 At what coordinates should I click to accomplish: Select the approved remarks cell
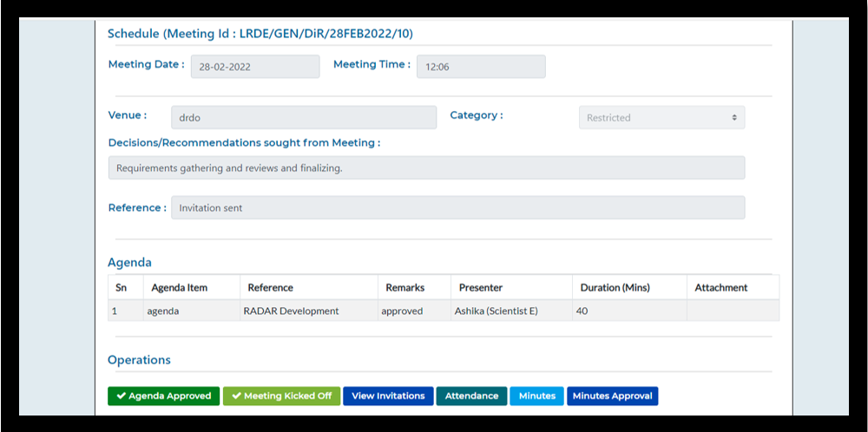pyautogui.click(x=402, y=311)
